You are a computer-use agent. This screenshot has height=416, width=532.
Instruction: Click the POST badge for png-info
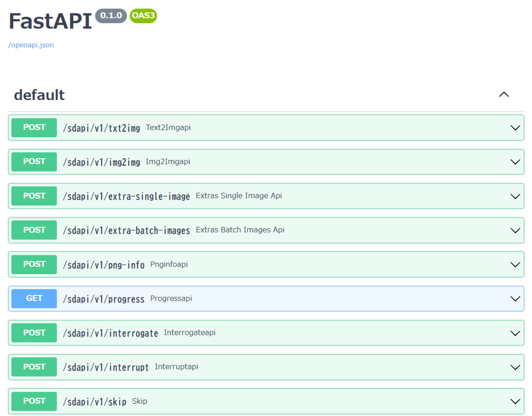point(34,264)
